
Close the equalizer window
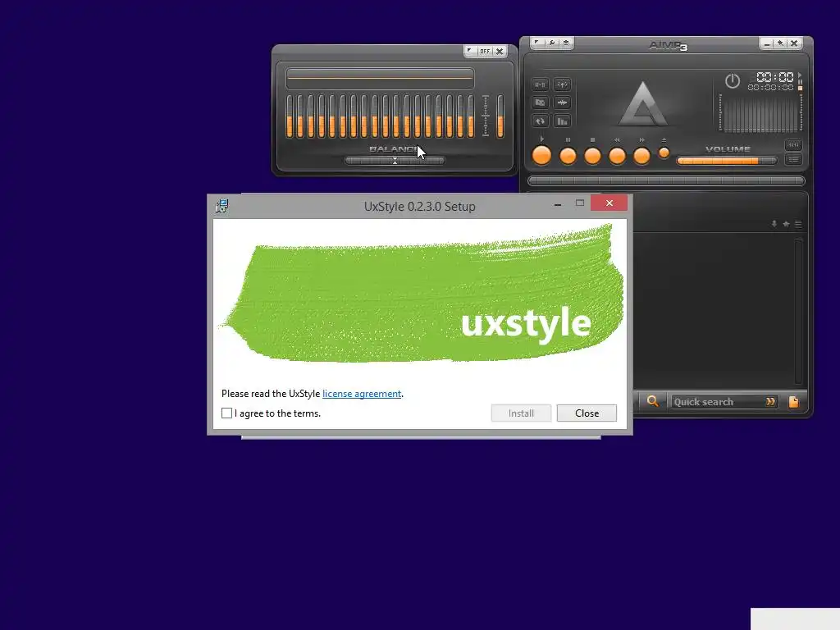coord(500,52)
